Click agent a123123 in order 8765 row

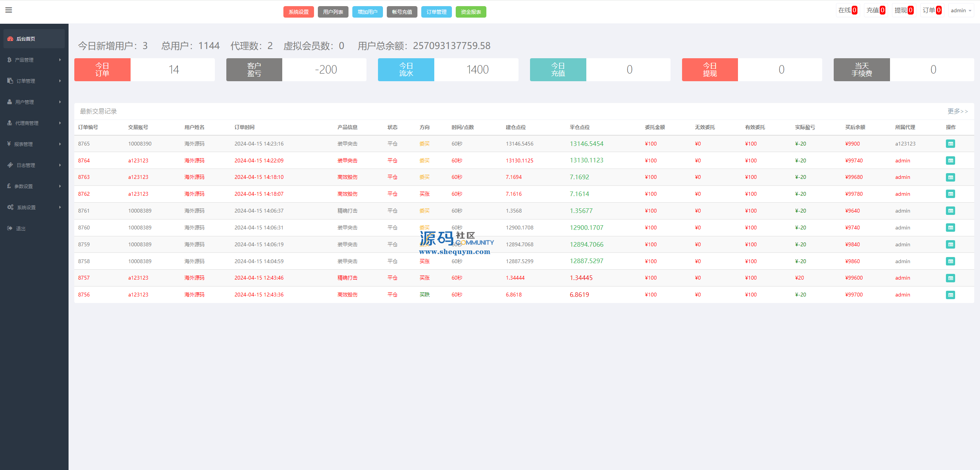coord(905,144)
